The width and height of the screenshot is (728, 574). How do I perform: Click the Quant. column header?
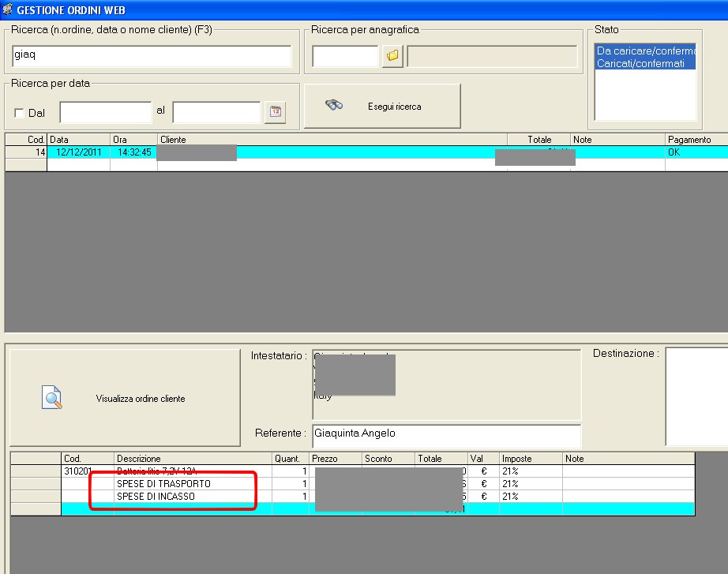tap(291, 459)
